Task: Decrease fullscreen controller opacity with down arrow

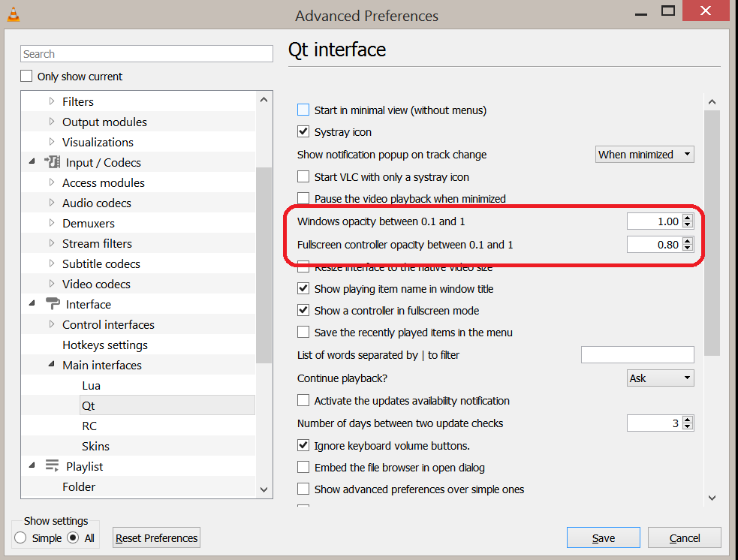Action: (x=688, y=248)
